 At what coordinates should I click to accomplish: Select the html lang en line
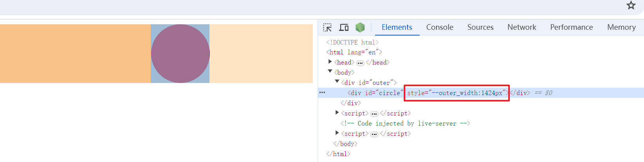(x=354, y=52)
